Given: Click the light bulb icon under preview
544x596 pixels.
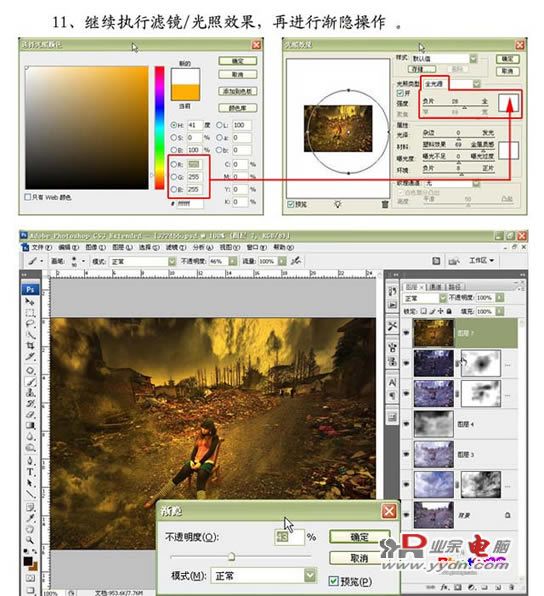Looking at the screenshot, I should point(337,204).
